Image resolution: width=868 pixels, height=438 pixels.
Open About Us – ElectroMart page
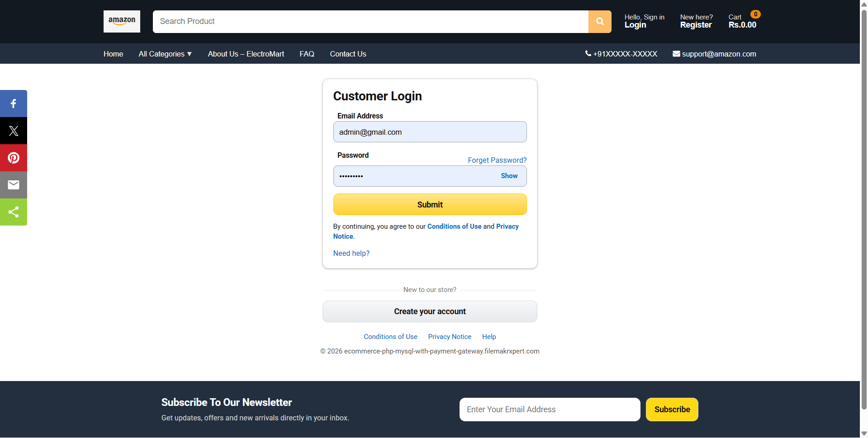point(246,54)
